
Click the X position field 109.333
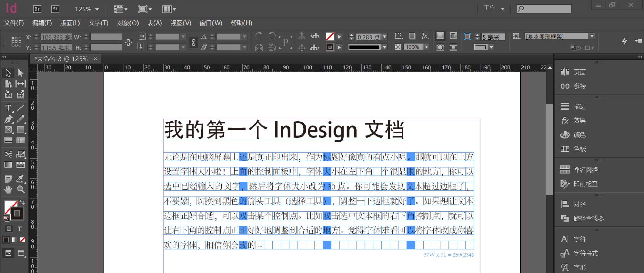(x=56, y=37)
